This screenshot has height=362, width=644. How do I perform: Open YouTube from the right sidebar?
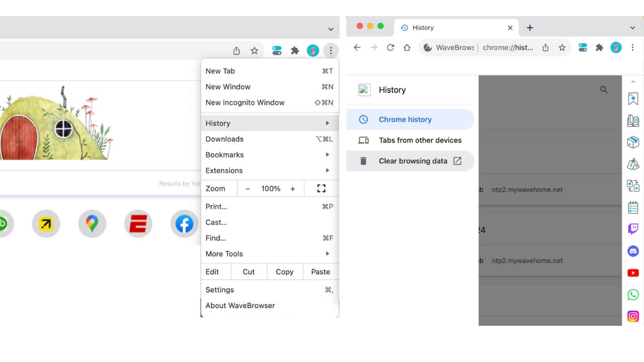(633, 273)
